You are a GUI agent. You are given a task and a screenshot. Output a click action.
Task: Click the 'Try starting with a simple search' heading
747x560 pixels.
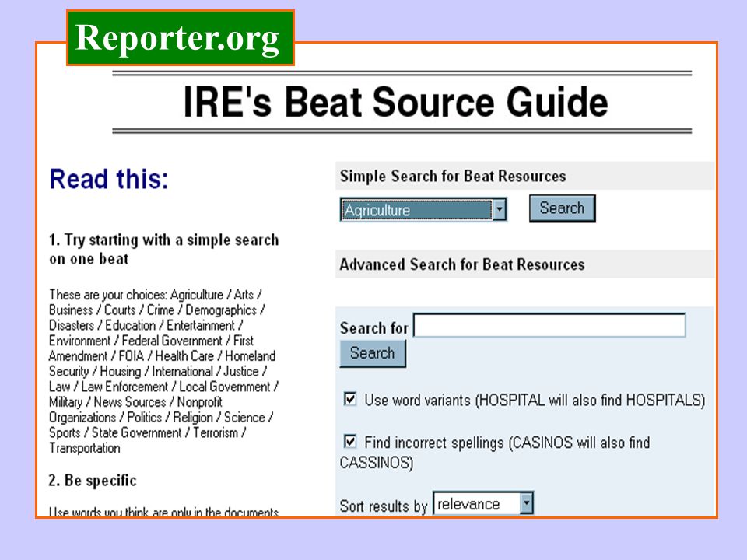[x=164, y=249]
